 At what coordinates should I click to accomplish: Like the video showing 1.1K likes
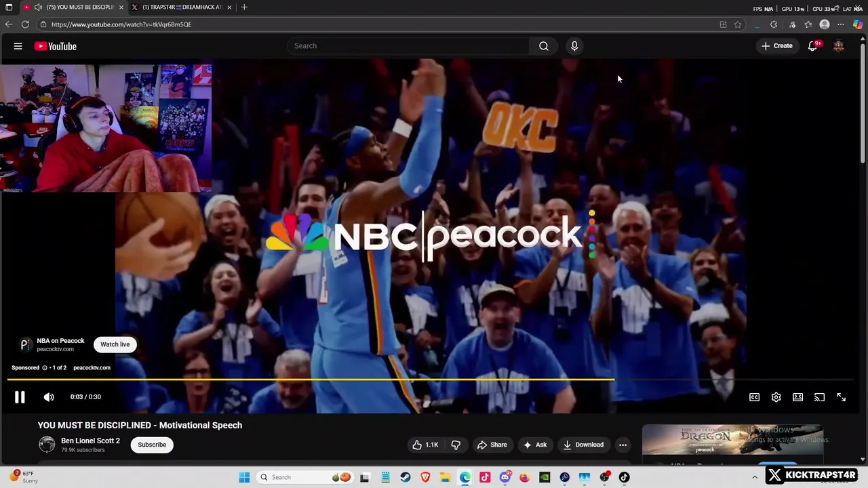tap(426, 445)
